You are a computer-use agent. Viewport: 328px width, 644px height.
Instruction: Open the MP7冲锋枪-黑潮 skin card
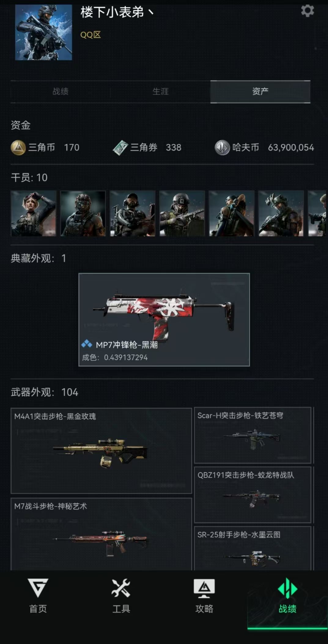(x=164, y=319)
